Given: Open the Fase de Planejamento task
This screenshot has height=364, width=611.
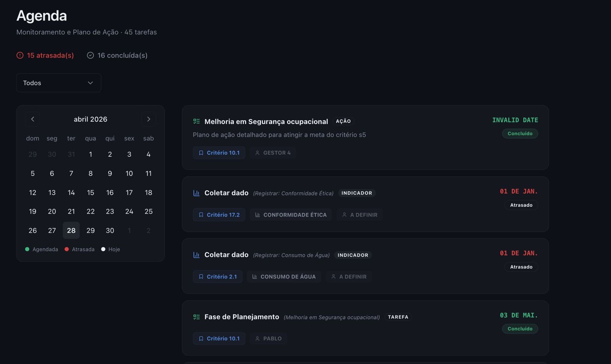Looking at the screenshot, I should coord(242,317).
